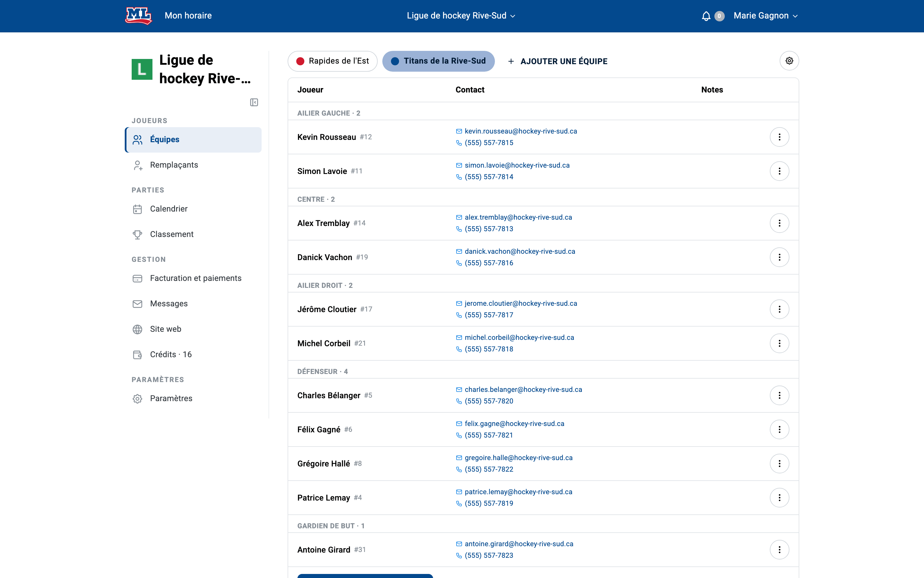The width and height of the screenshot is (924, 578).
Task: Open options menu for Alex Tremblay
Action: [x=779, y=223]
